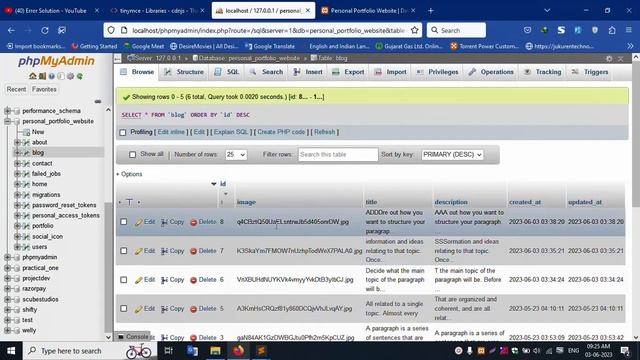The image size is (640, 360).
Task: Expand the Options section
Action: pos(129,174)
